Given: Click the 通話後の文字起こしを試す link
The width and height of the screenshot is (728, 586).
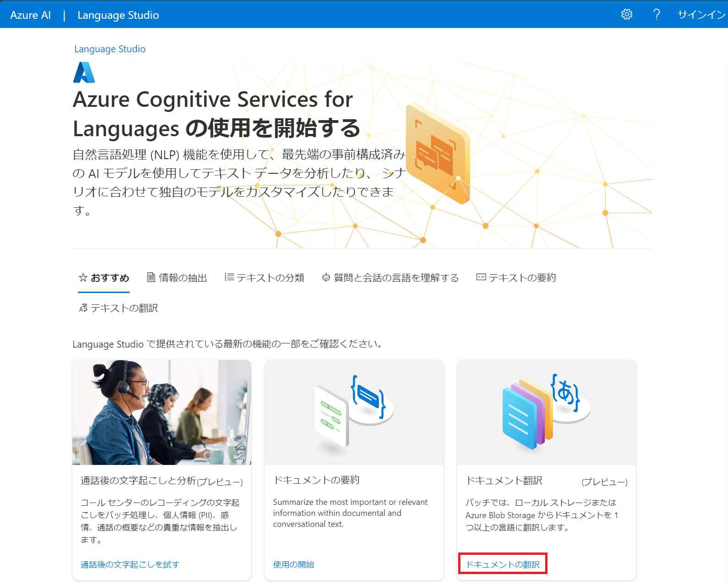Looking at the screenshot, I should 130,564.
